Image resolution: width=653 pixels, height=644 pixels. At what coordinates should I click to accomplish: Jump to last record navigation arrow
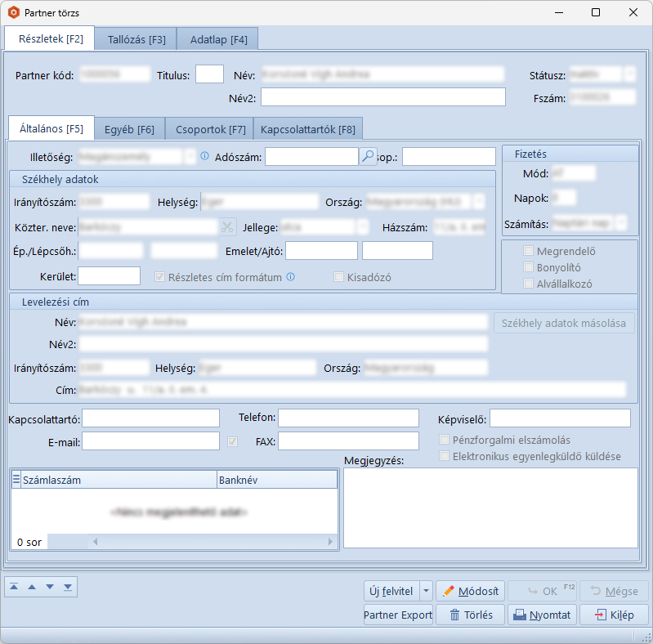(x=67, y=586)
